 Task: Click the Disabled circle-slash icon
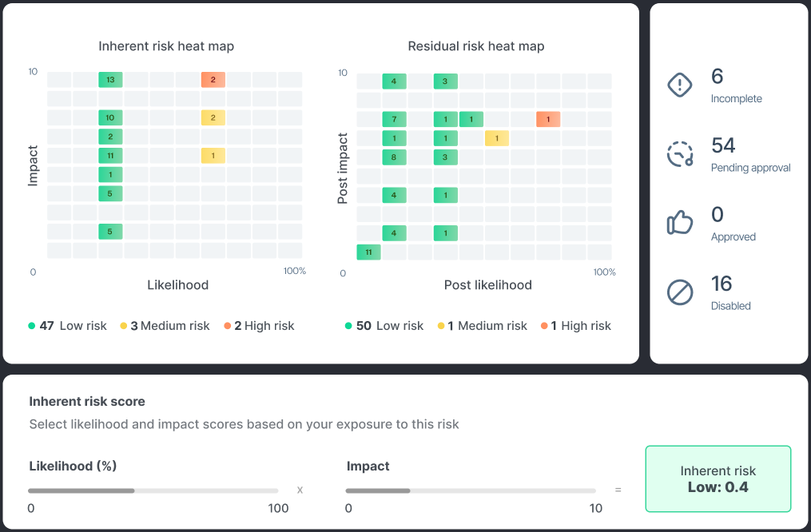(x=680, y=292)
